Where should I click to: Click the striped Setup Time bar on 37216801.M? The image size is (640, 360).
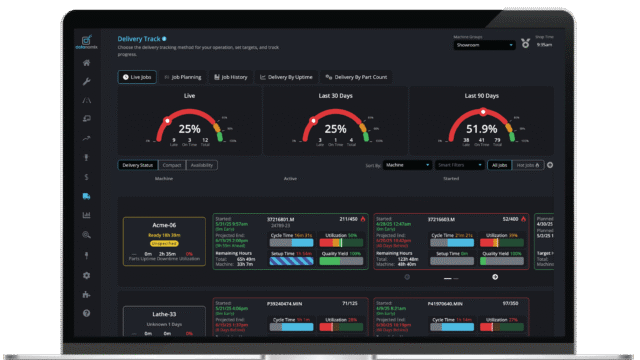coord(291,261)
